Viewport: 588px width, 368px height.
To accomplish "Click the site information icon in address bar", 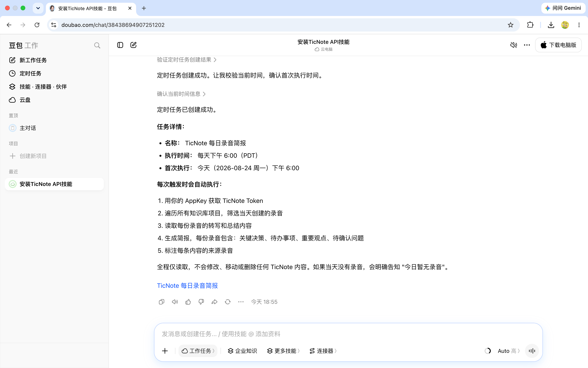I will tap(54, 25).
